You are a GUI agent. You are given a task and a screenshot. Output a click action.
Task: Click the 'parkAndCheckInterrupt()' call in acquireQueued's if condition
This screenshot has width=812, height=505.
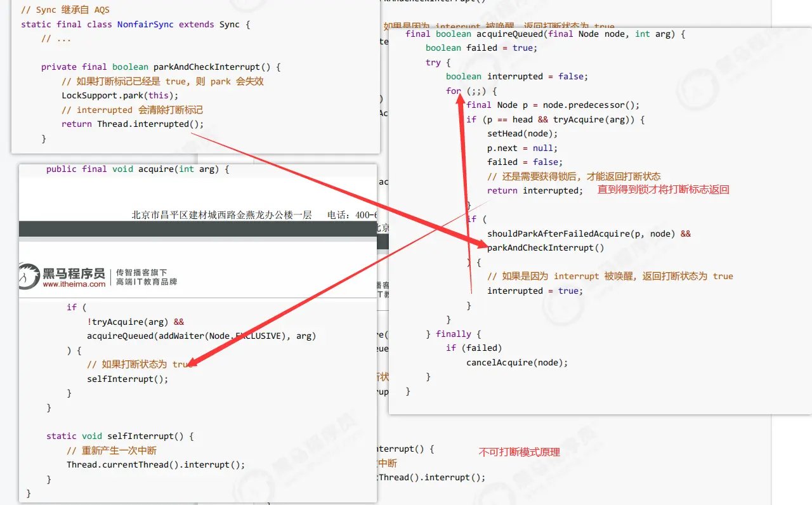[546, 247]
